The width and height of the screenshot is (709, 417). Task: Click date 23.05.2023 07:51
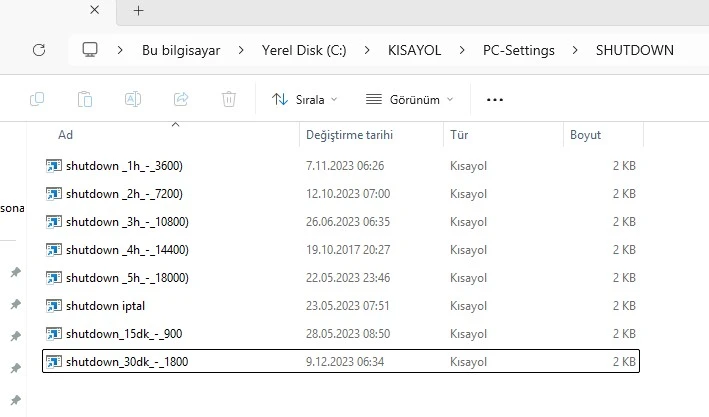tap(347, 306)
